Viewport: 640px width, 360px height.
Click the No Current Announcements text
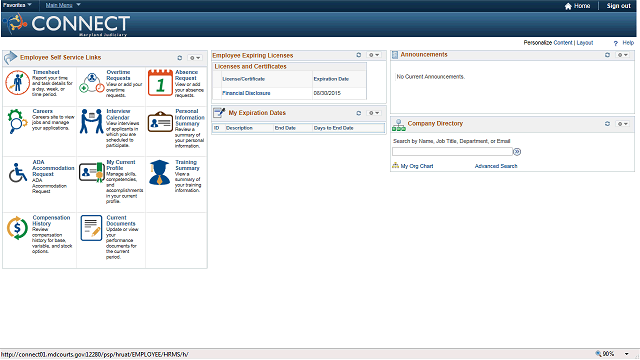pyautogui.click(x=431, y=77)
